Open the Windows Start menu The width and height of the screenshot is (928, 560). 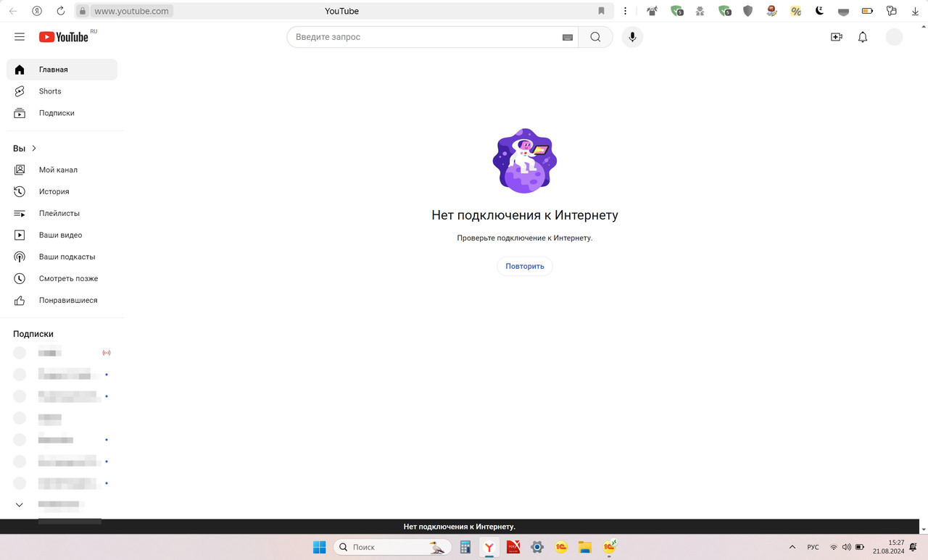[x=320, y=547]
